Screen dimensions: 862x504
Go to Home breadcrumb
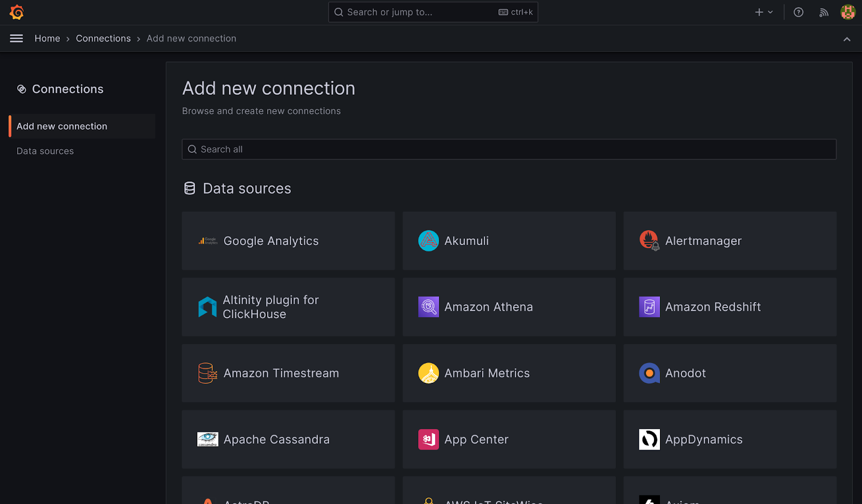coord(47,38)
